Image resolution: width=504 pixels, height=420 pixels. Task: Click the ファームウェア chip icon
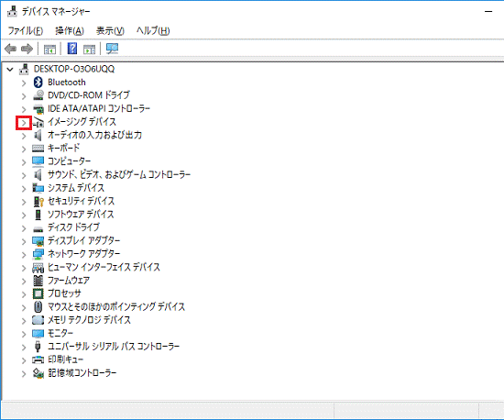click(x=38, y=281)
